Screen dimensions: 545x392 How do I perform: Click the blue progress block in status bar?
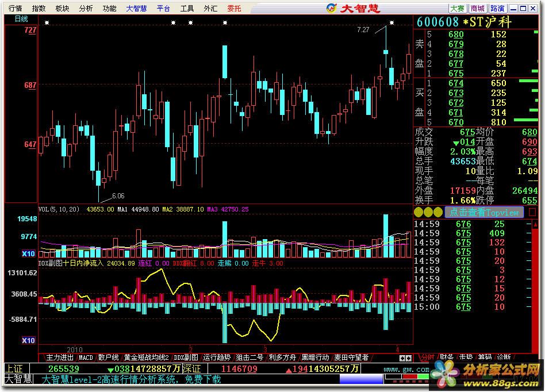[361, 379]
